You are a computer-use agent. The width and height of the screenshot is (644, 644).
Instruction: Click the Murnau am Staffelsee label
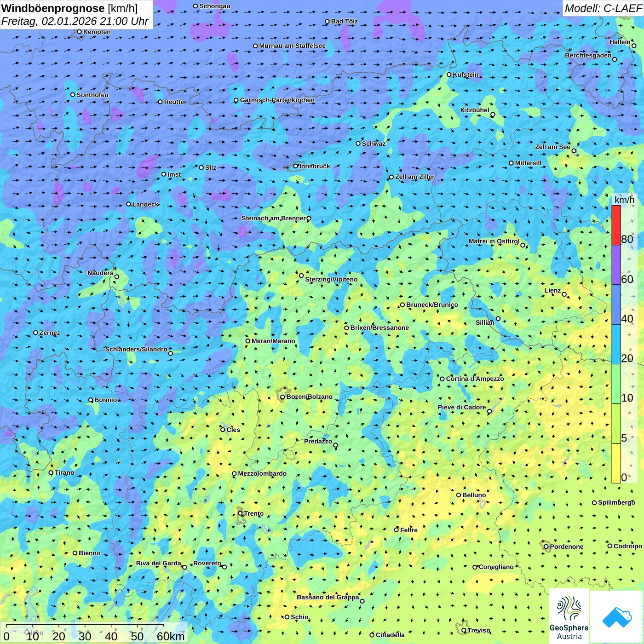(292, 46)
